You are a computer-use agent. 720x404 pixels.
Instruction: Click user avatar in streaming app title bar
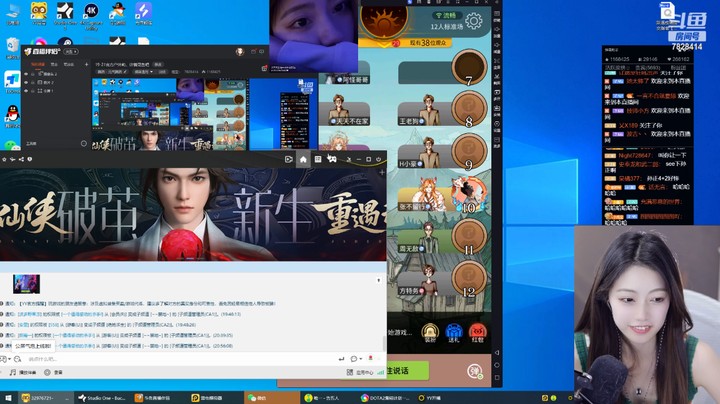tap(240, 52)
